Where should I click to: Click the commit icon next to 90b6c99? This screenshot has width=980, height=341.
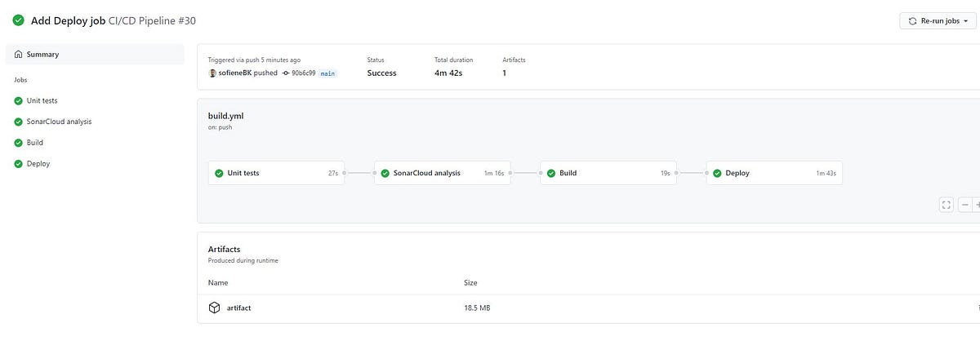[285, 73]
